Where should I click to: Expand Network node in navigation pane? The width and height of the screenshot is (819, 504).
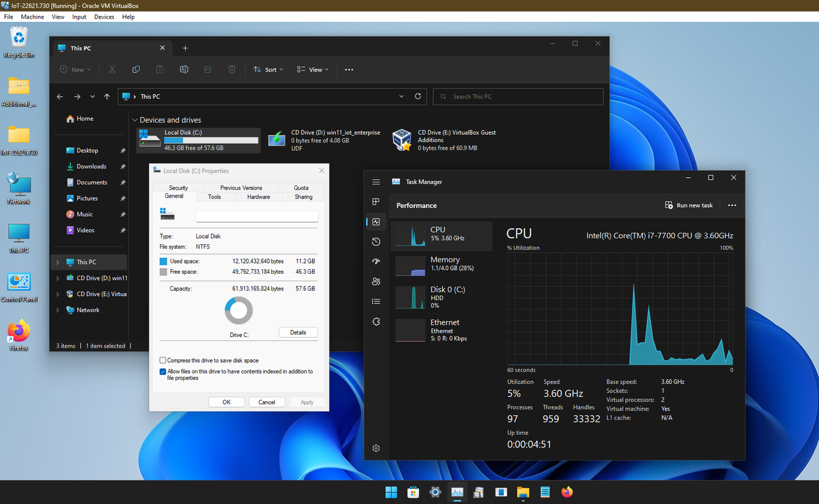(x=58, y=310)
